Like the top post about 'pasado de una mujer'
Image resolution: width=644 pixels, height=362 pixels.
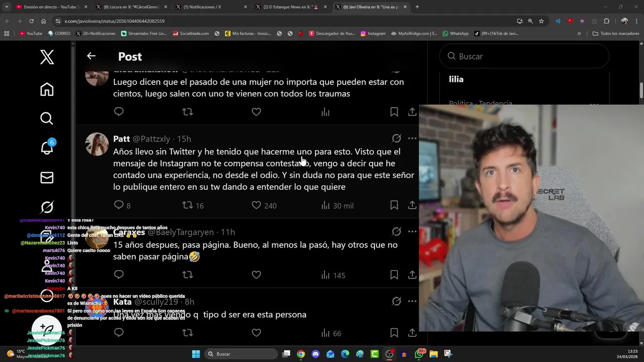pyautogui.click(x=256, y=112)
